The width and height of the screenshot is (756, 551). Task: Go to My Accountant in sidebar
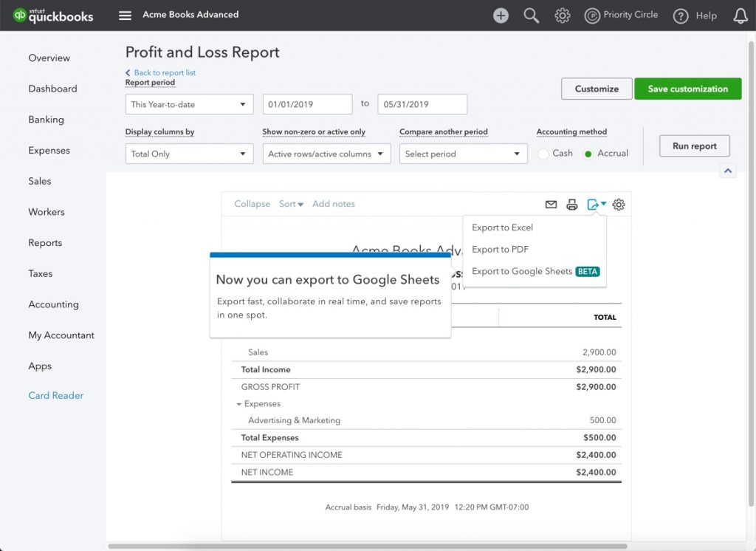61,335
